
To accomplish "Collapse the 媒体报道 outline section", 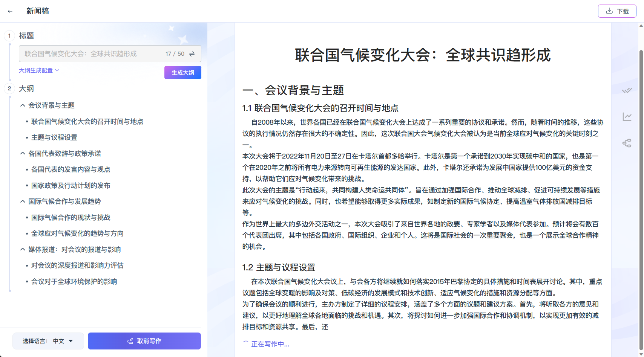I will tap(23, 249).
